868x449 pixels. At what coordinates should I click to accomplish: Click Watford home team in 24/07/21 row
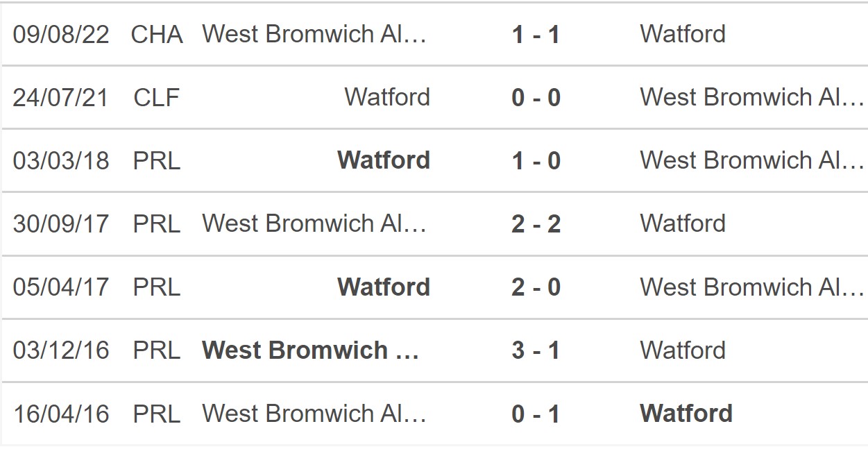[387, 97]
